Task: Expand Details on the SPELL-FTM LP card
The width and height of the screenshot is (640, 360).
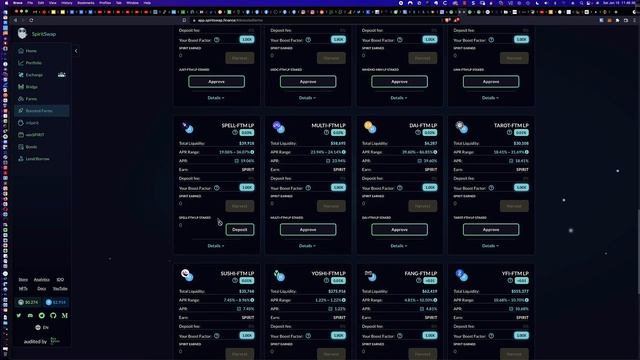Action: (216, 246)
